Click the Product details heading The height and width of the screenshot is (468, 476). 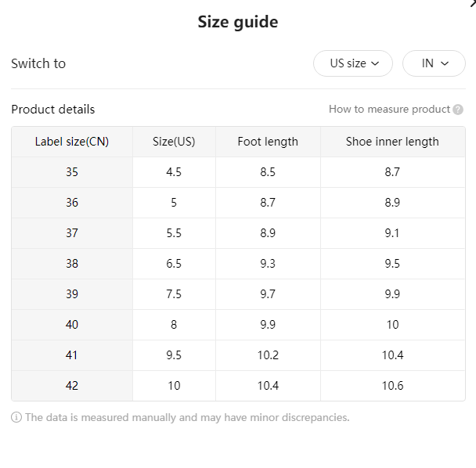[53, 110]
